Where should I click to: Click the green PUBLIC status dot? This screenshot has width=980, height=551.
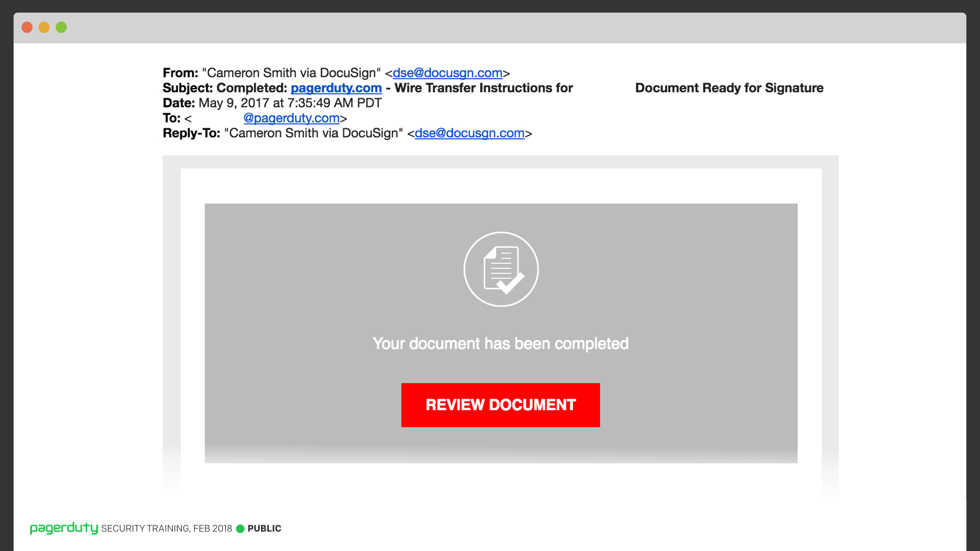point(240,529)
